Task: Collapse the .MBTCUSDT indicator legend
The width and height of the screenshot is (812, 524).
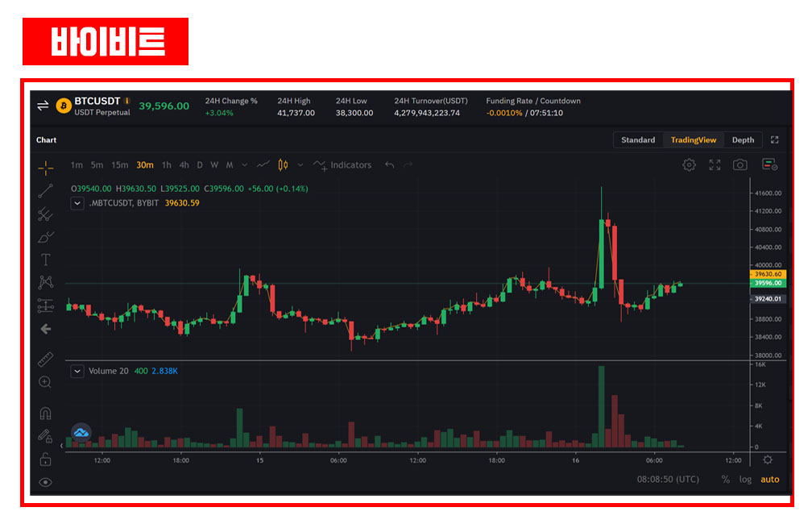Action: [x=77, y=203]
